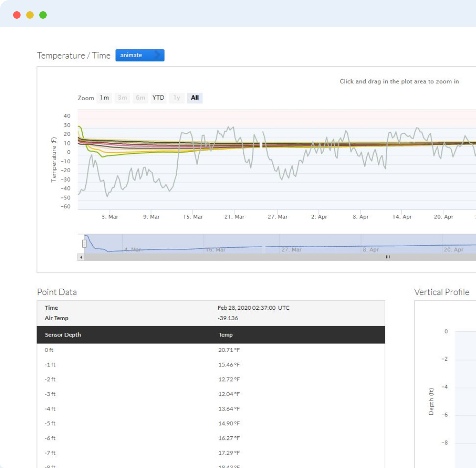Click the '15.46 °F' temperature value
Viewport: 476px width, 468px height.
coord(229,365)
